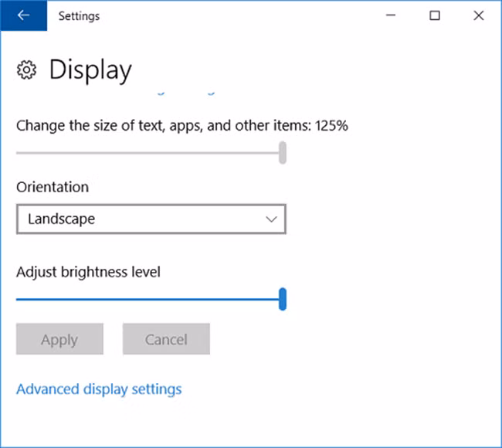Click the Cancel button
Screen dimensions: 502x448
[166, 339]
